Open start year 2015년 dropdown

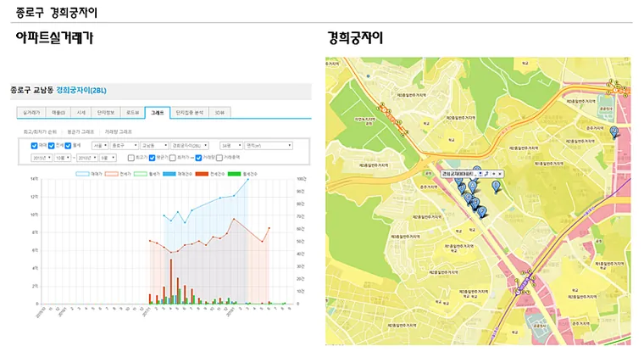[x=42, y=158]
